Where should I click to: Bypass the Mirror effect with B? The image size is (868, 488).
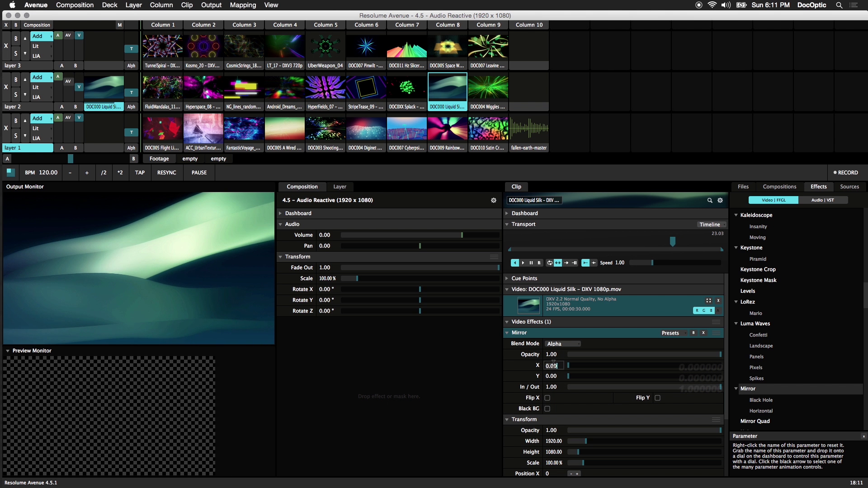click(x=693, y=333)
